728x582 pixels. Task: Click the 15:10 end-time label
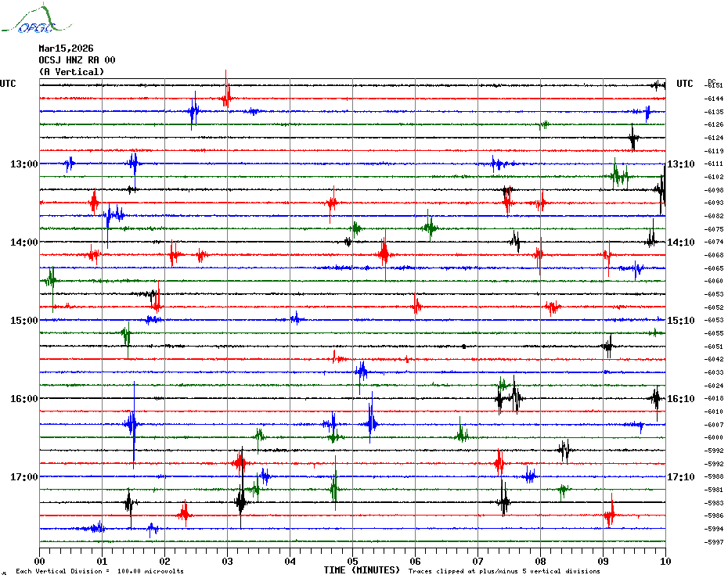[x=681, y=320]
